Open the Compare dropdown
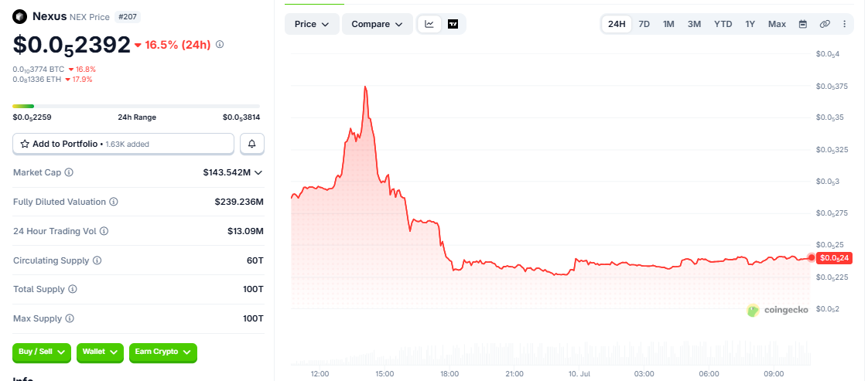 pyautogui.click(x=377, y=24)
